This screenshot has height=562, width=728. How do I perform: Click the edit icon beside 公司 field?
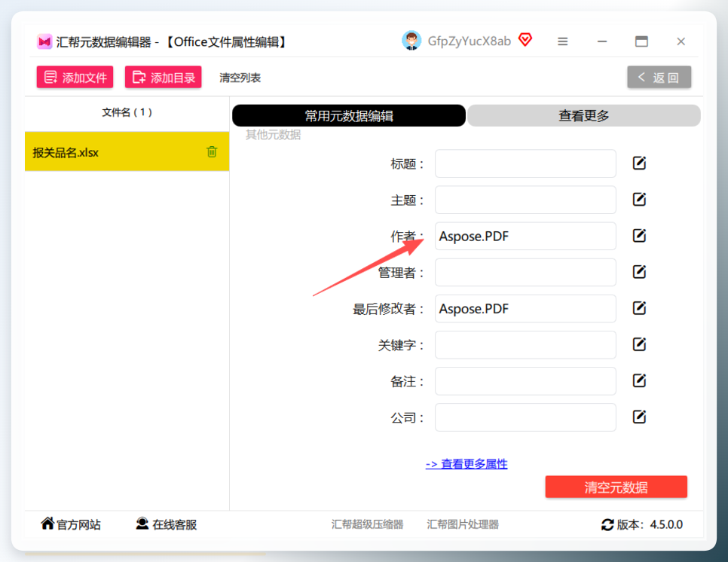point(639,417)
